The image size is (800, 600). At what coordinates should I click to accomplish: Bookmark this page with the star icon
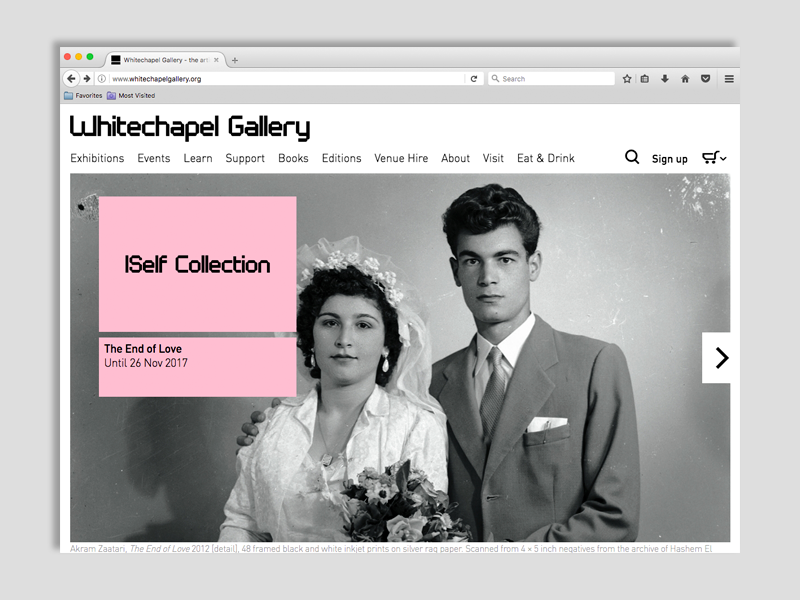click(x=627, y=79)
